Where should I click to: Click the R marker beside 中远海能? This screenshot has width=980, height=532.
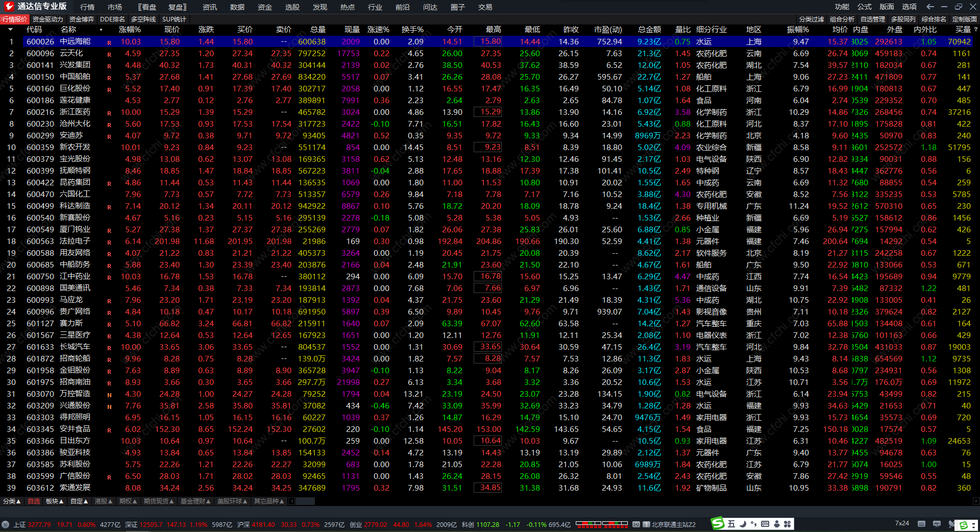[109, 42]
